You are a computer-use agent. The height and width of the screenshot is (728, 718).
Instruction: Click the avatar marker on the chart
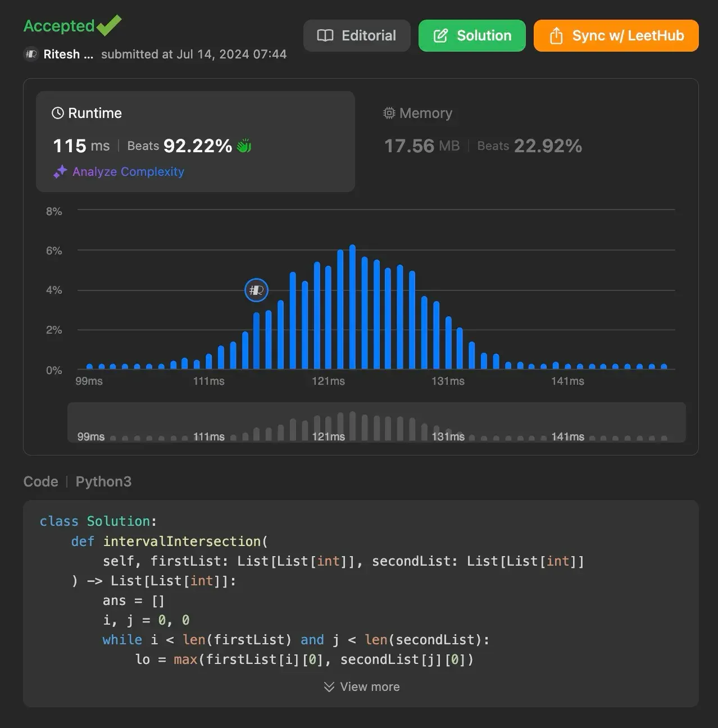[256, 290]
